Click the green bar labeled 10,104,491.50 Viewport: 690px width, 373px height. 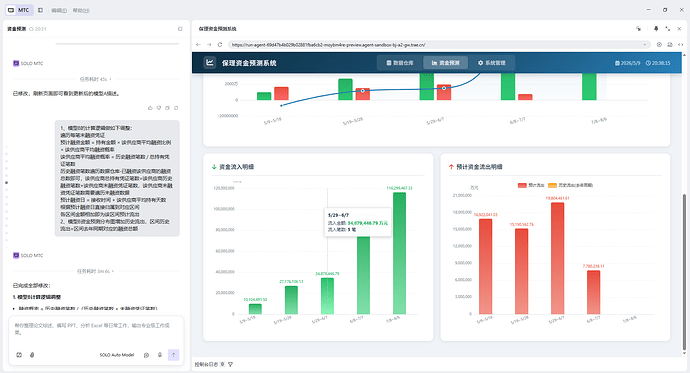coord(255,309)
